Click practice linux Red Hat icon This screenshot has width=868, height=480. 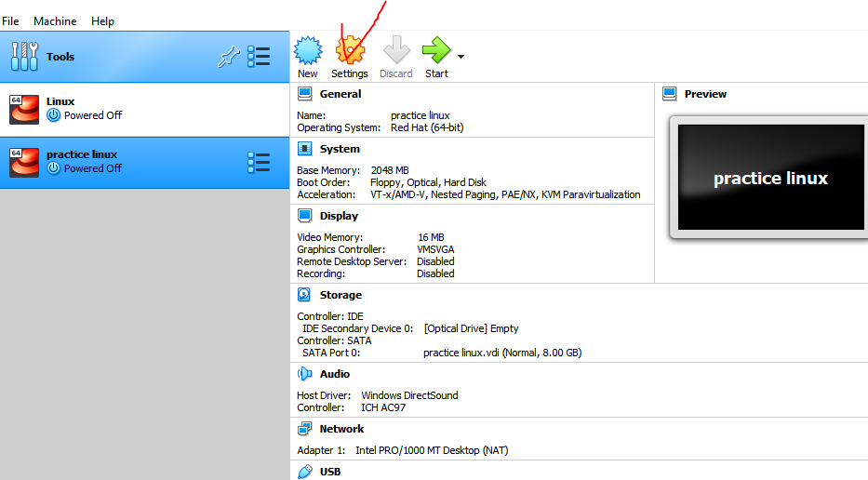click(x=24, y=162)
